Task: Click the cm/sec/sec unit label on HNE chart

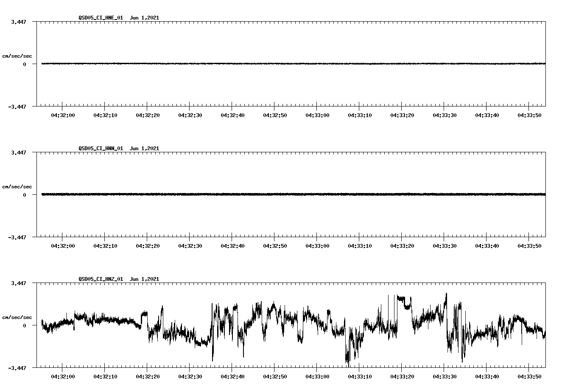Action: [x=17, y=56]
